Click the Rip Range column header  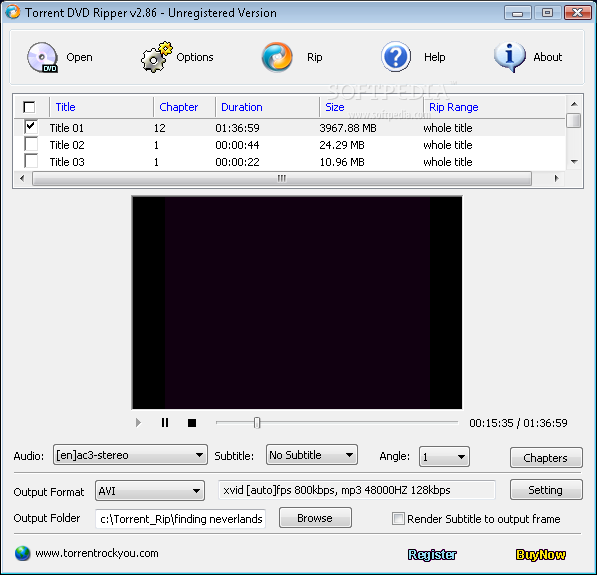click(x=453, y=107)
